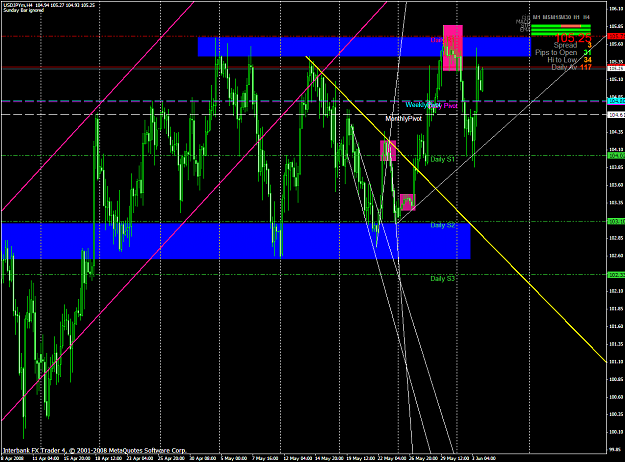625x462 pixels.
Task: Click the H4 timeframe label in the indicator
Action: 586,17
